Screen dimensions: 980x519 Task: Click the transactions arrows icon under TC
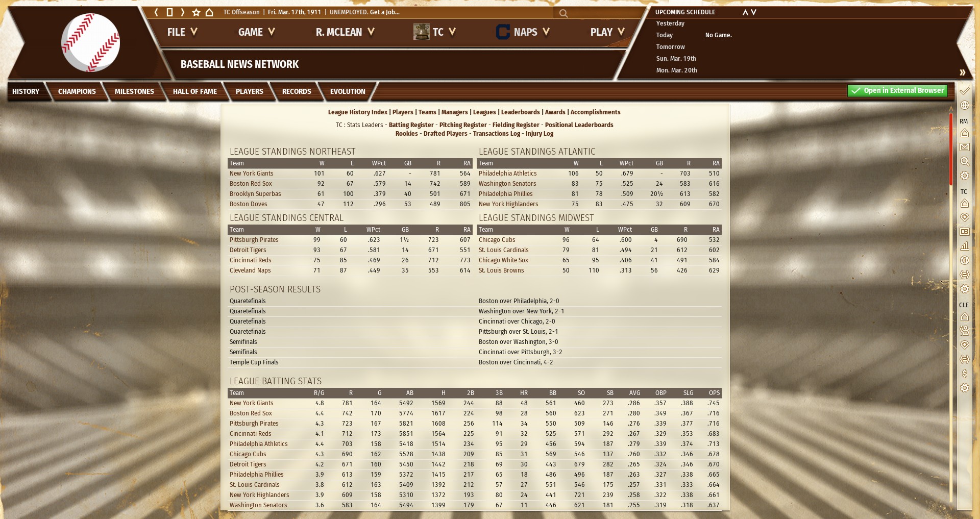pos(964,275)
